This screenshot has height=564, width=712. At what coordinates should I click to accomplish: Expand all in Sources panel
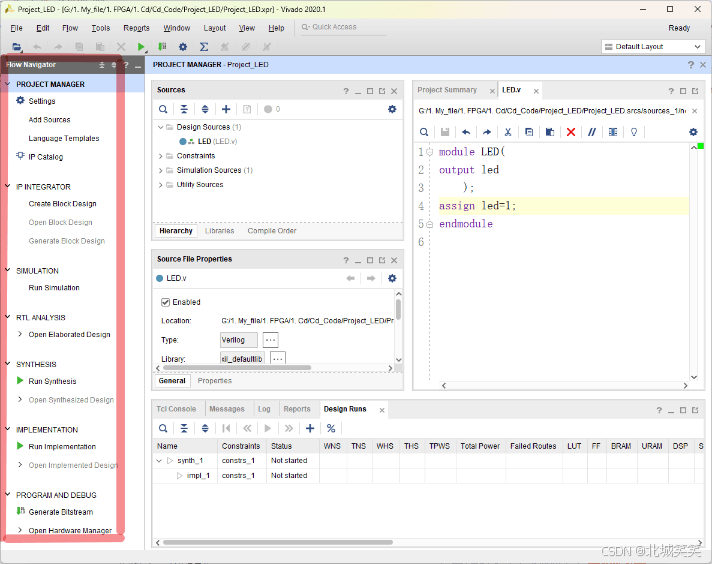205,109
